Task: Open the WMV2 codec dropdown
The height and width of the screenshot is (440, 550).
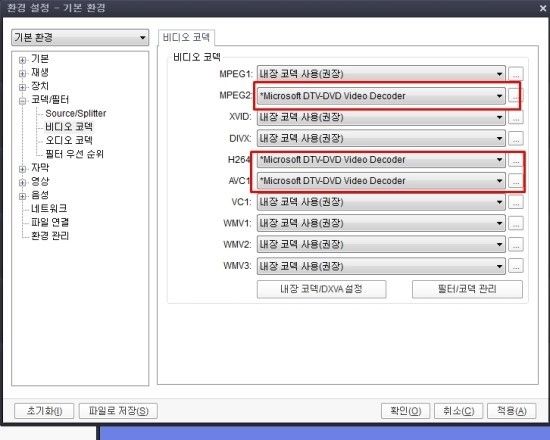Action: 381,244
